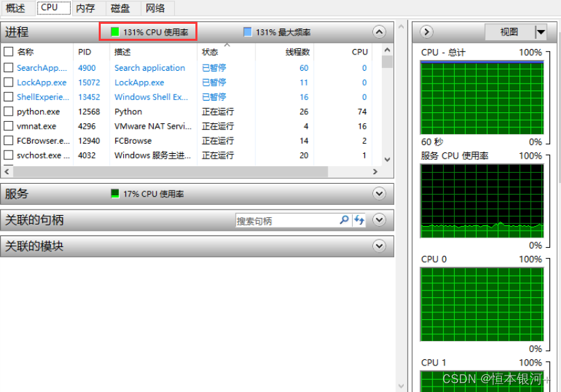
Task: Open the 视图 dropdown arrow
Action: tap(541, 32)
